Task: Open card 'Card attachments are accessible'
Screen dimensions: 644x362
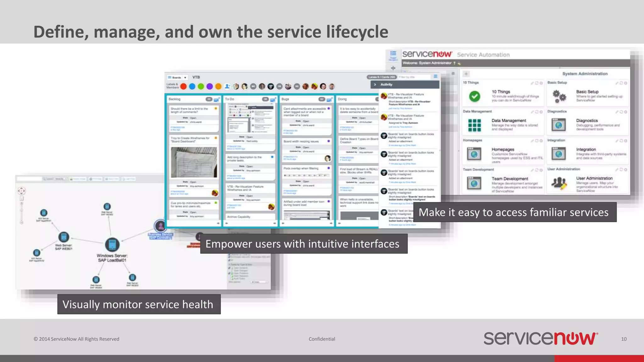Action: 307,121
